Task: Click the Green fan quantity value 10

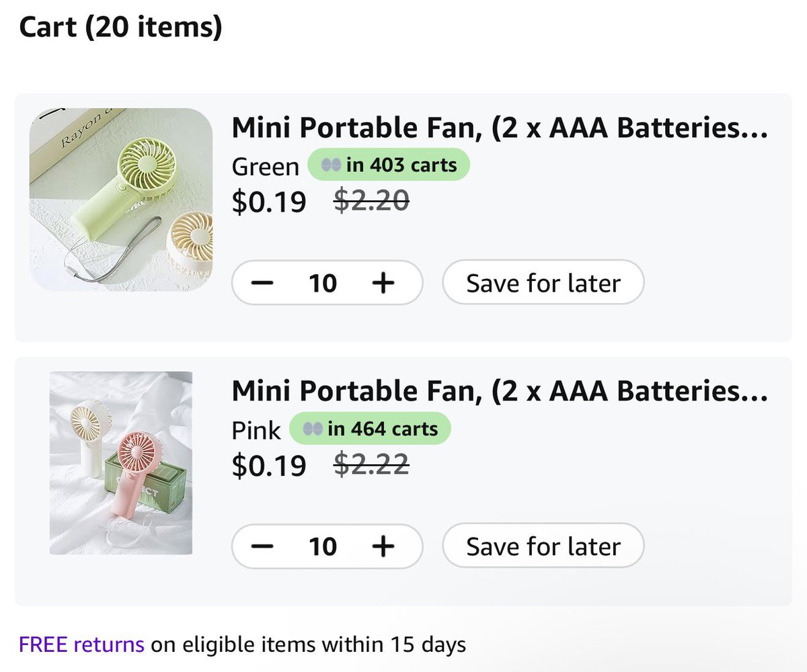Action: [323, 283]
